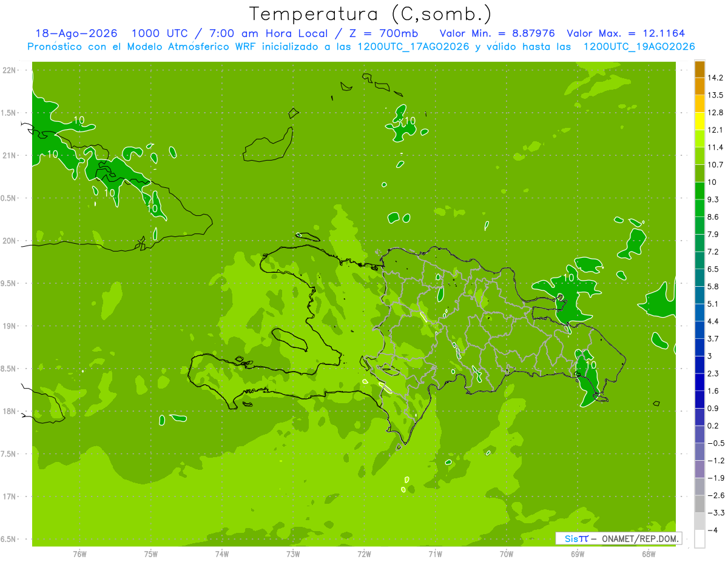Click the "5.8" color scale label

tap(713, 287)
